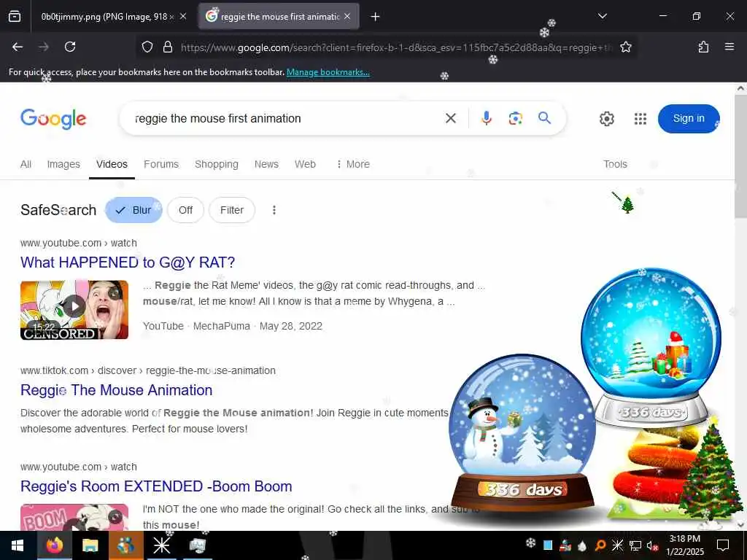Open SafeSearch more options dots
This screenshot has width=747, height=560.
point(274,210)
